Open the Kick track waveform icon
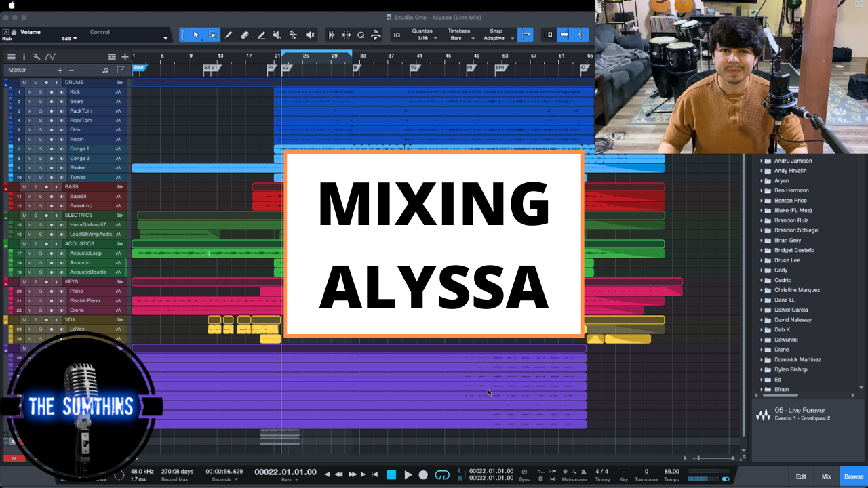Screen dimensions: 868x488 119,91
